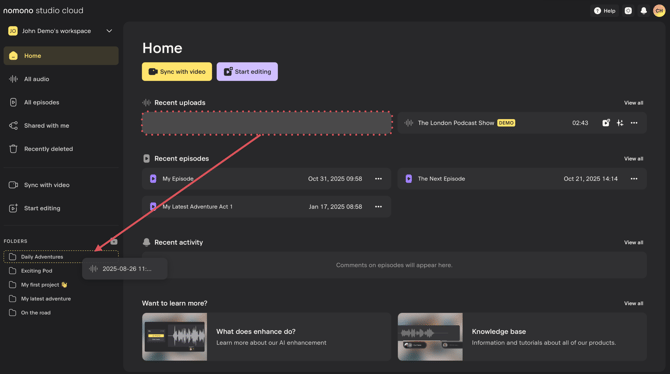Open more options for My Episode

coord(379,179)
